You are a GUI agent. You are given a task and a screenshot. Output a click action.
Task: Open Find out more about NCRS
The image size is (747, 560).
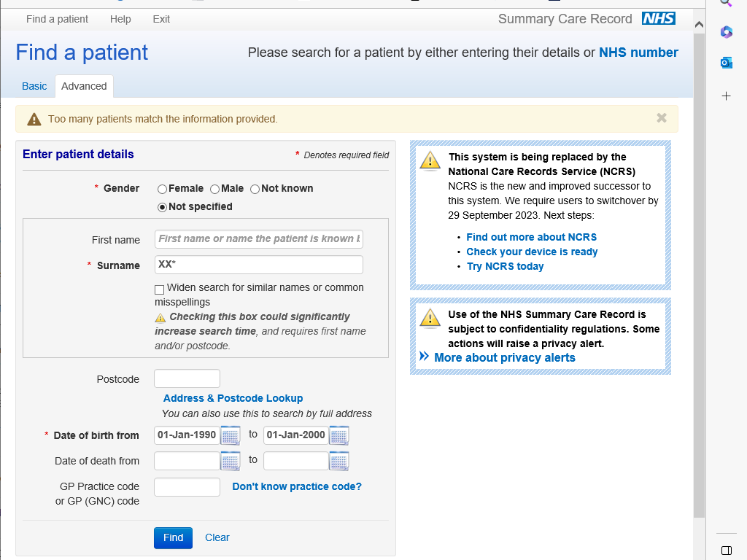click(531, 237)
